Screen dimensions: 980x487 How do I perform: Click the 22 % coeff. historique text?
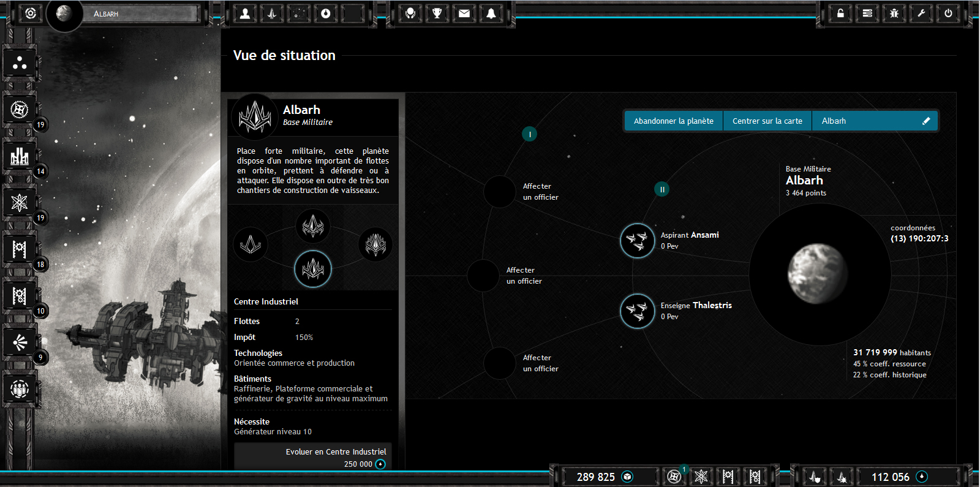[x=889, y=375]
